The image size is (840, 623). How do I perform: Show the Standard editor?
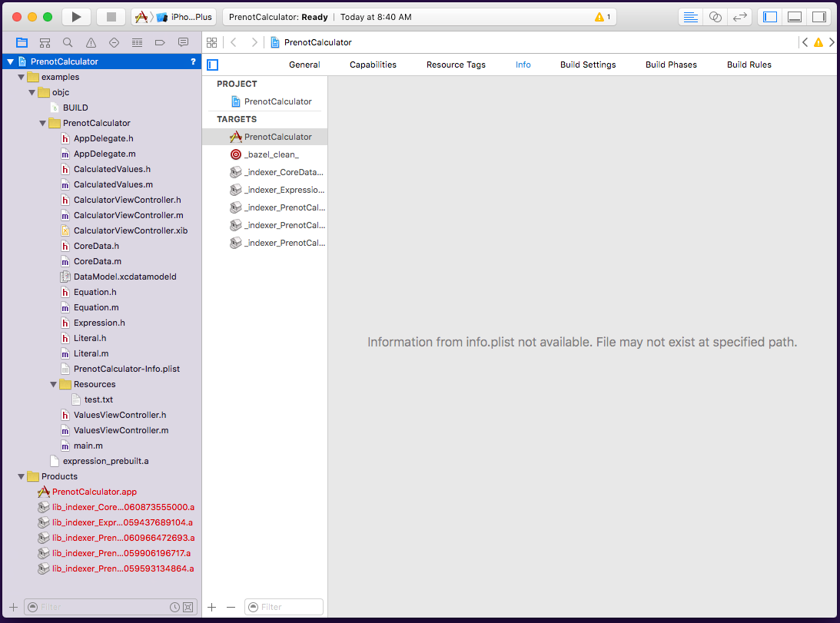(691, 17)
